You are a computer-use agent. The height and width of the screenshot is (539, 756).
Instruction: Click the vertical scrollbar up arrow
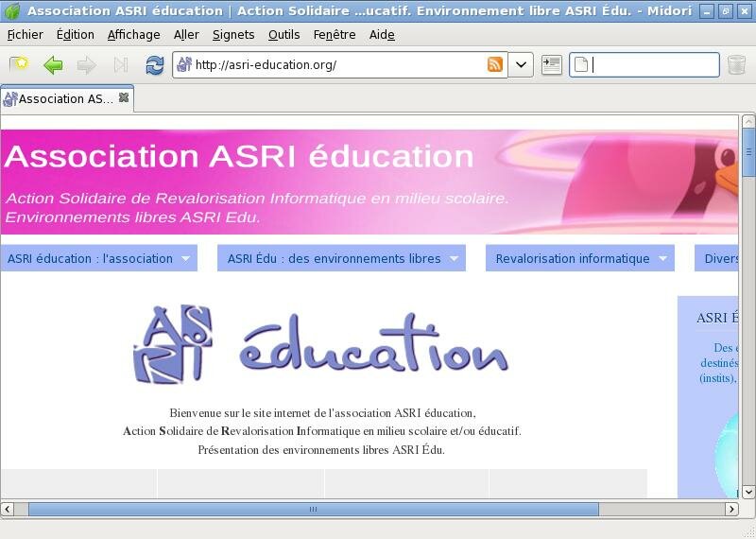point(748,121)
